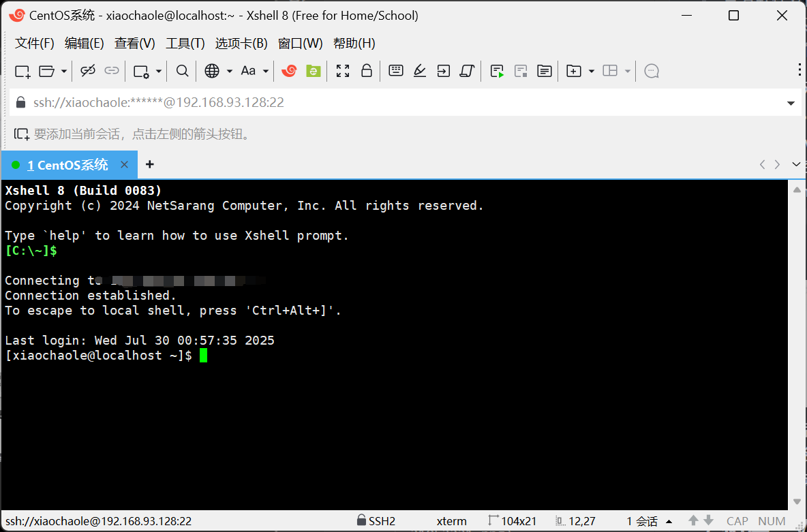
Task: Click the red Xshell swirl icon in the toolbar
Action: click(x=289, y=71)
